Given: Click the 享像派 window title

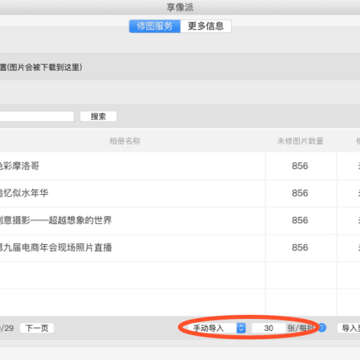Looking at the screenshot, I should tap(180, 7).
